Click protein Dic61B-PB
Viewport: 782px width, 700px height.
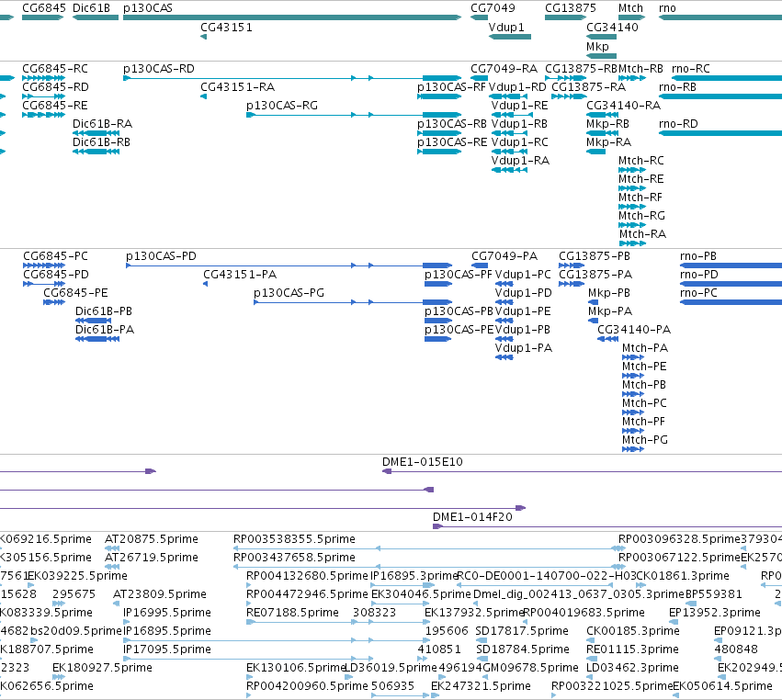point(93,321)
